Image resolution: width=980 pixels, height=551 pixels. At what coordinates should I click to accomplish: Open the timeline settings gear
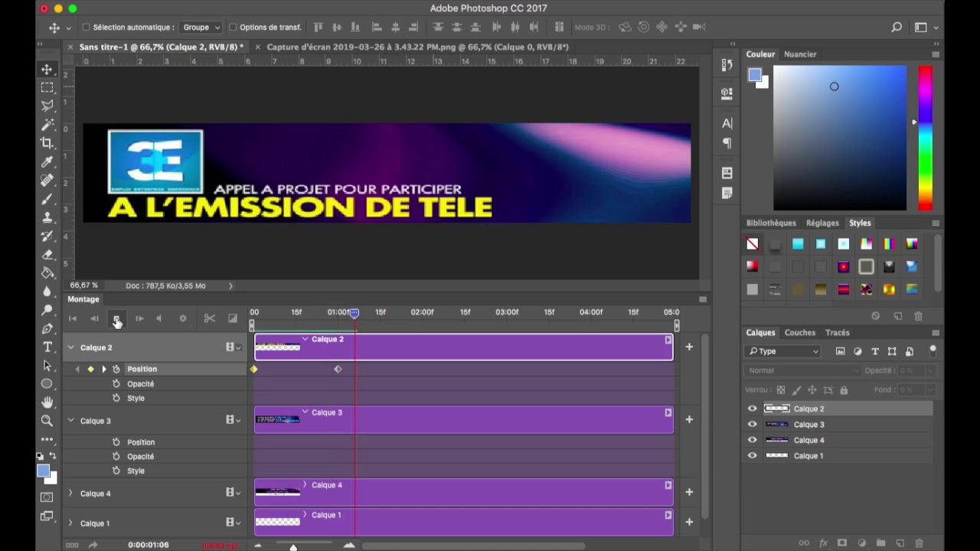182,318
